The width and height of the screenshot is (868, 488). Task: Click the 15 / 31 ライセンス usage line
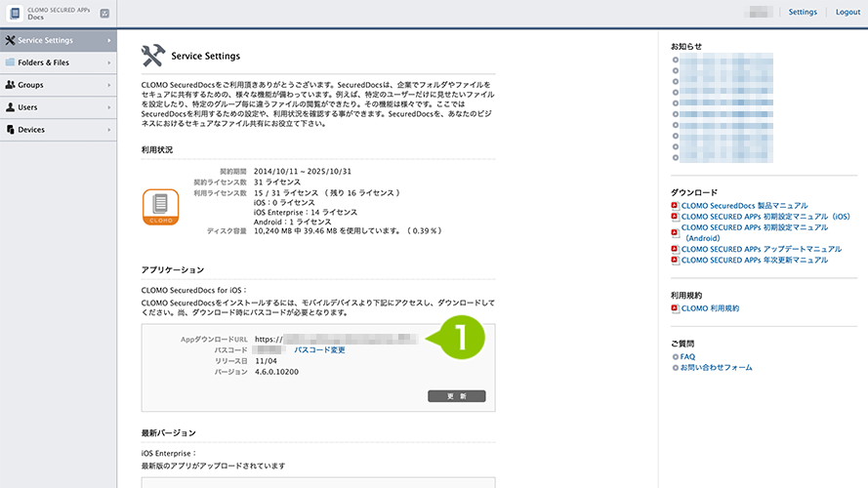tap(327, 193)
